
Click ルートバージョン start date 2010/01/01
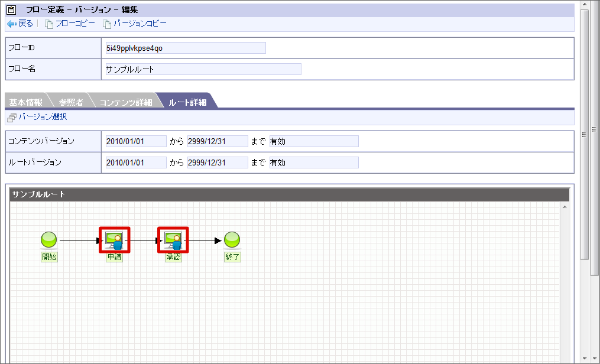(x=136, y=162)
